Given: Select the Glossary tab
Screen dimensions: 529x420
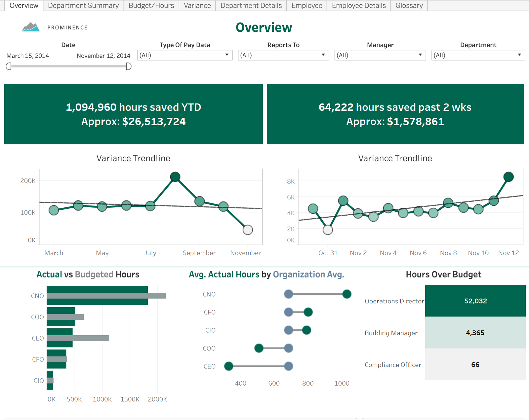Looking at the screenshot, I should pos(409,6).
